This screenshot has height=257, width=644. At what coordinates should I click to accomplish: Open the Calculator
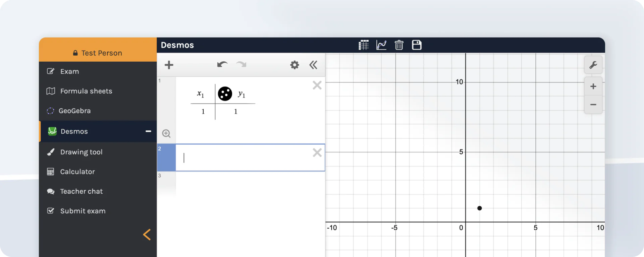98,172
